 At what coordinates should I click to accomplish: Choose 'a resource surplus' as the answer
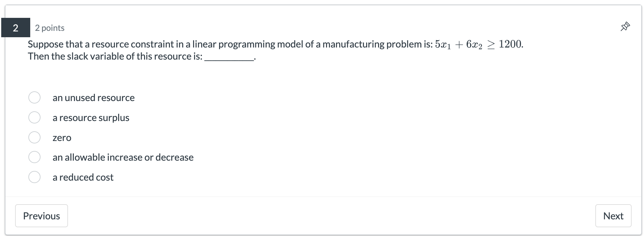34,117
